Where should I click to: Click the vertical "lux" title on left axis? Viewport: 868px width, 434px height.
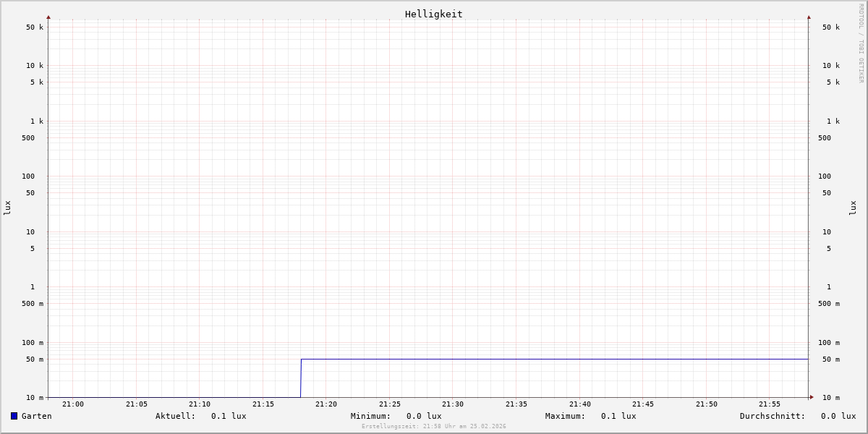click(7, 208)
